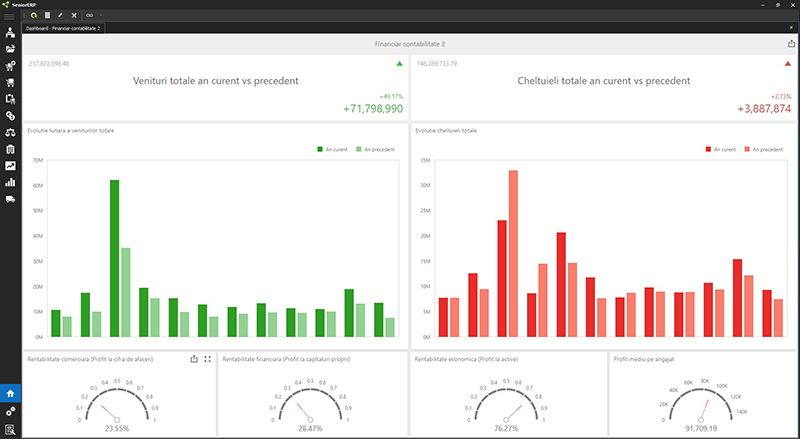Screen dimensions: 800x439
Task: Toggle 'An curent' series in red chart legend
Action: click(x=721, y=149)
